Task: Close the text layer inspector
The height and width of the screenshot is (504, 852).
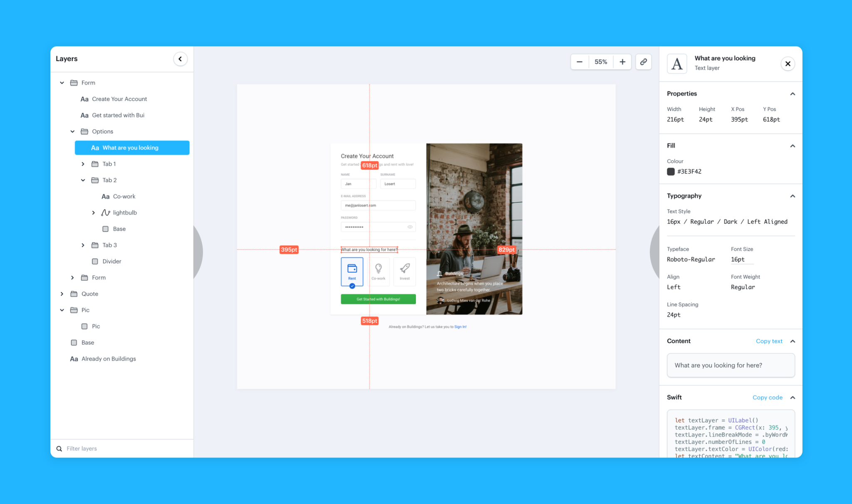Action: point(788,64)
